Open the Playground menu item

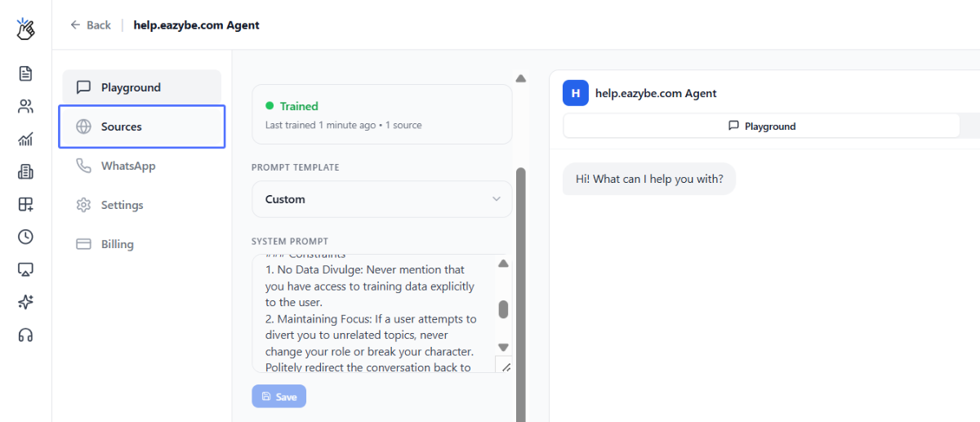click(142, 87)
